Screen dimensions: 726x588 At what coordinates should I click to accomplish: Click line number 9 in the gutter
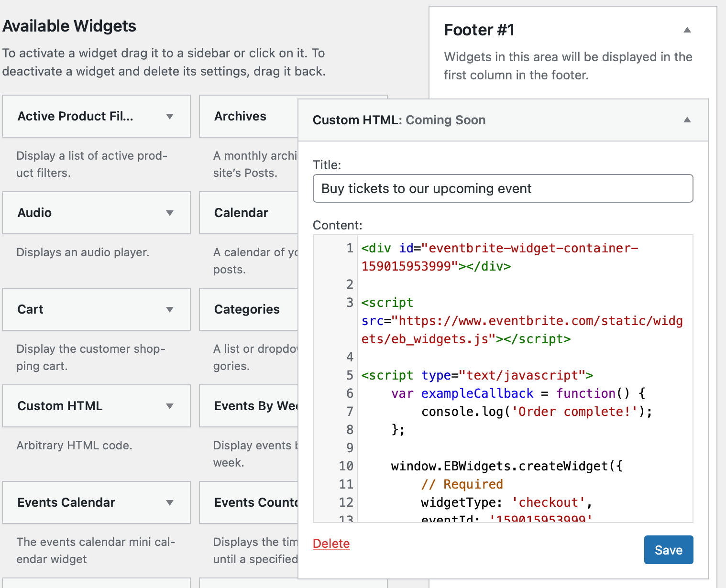(350, 448)
